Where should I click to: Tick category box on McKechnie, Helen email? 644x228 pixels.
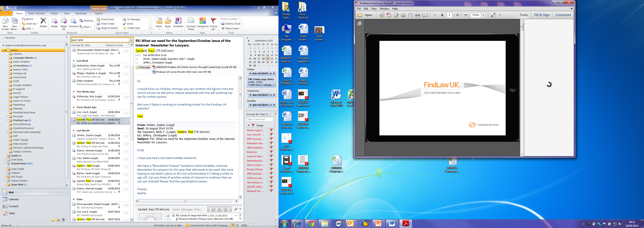124,67
